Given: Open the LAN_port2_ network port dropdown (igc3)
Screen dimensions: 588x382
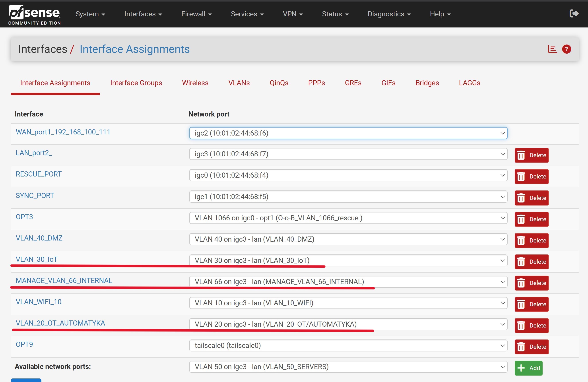Looking at the screenshot, I should pos(348,154).
